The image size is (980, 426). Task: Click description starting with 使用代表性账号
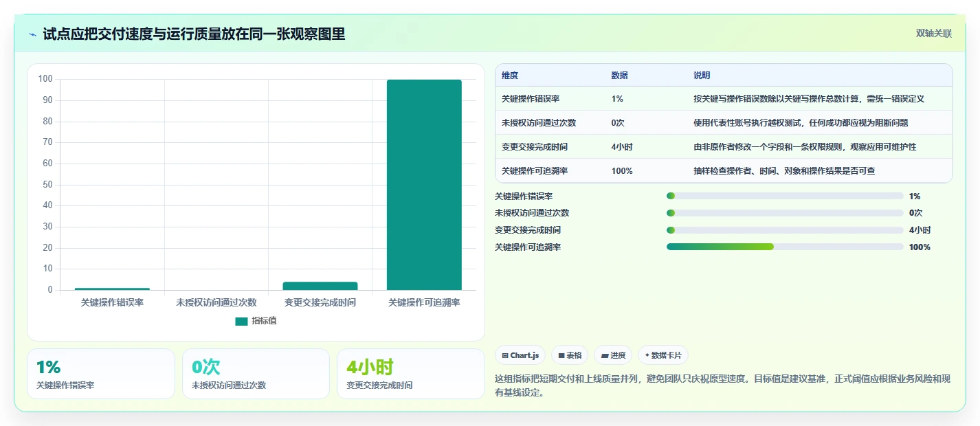[801, 123]
